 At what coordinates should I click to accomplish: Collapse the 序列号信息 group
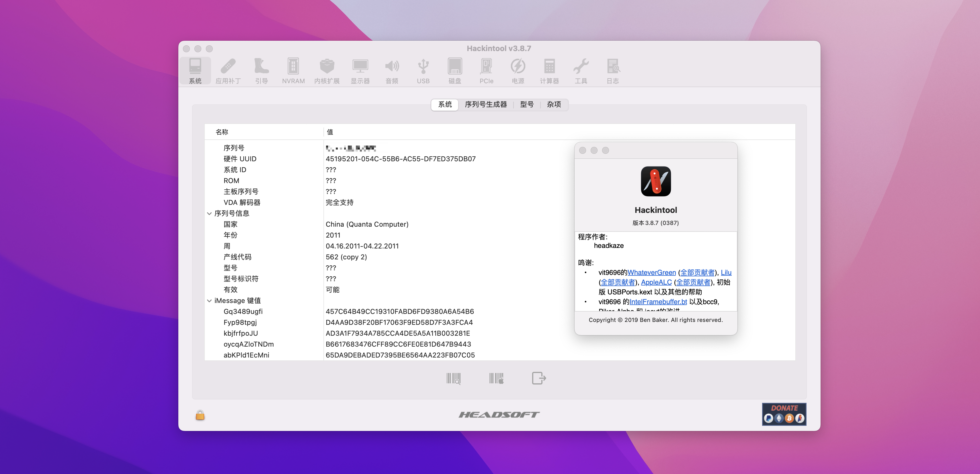[x=209, y=213]
